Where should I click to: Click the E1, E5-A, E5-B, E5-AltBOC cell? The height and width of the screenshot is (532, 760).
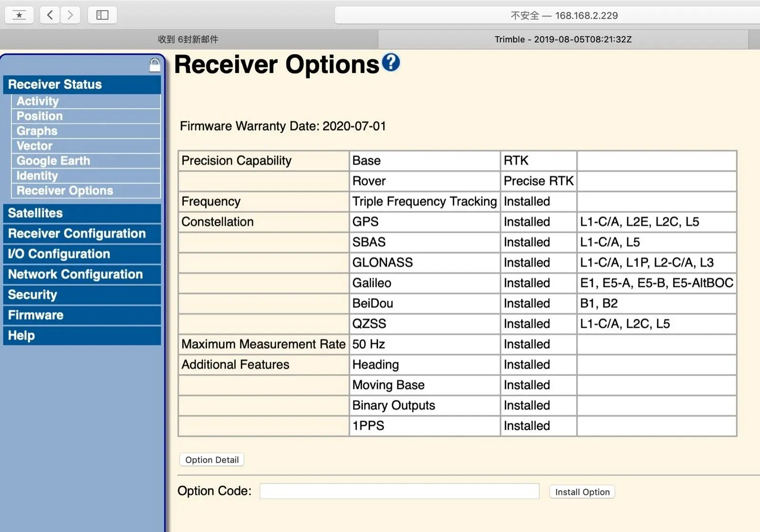657,284
